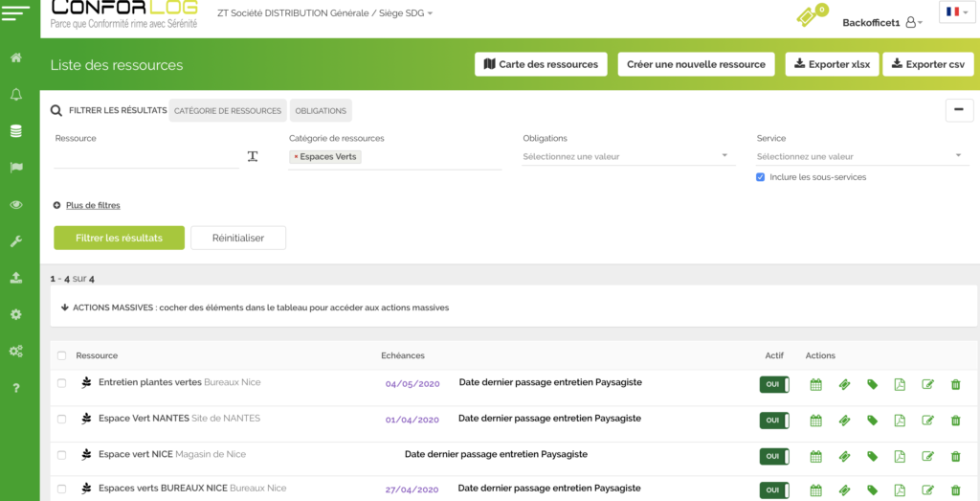Click the notifications bell in sidebar

point(16,94)
